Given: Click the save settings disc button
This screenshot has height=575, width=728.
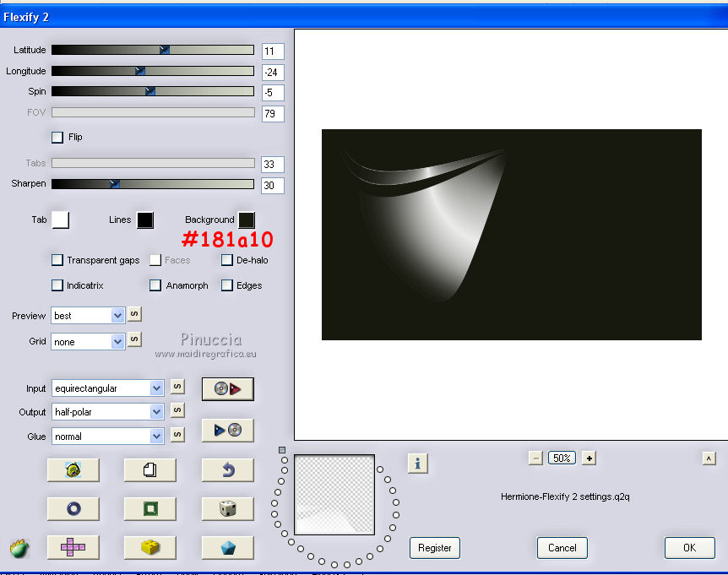Looking at the screenshot, I should click(227, 431).
